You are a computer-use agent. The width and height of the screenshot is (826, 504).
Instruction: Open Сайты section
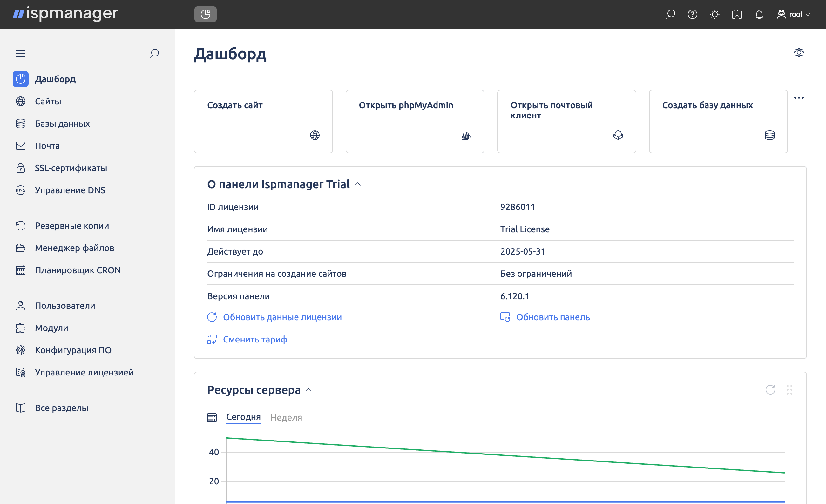(48, 101)
